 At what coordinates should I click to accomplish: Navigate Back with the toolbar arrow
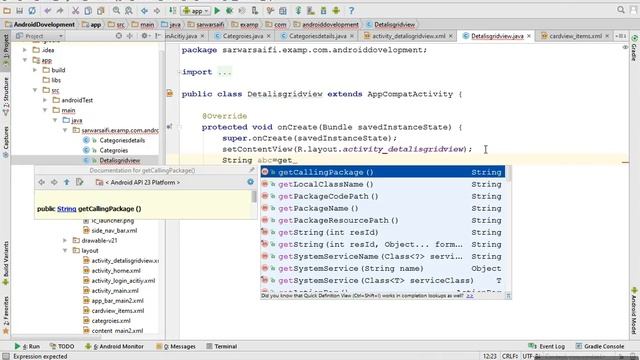click(144, 11)
